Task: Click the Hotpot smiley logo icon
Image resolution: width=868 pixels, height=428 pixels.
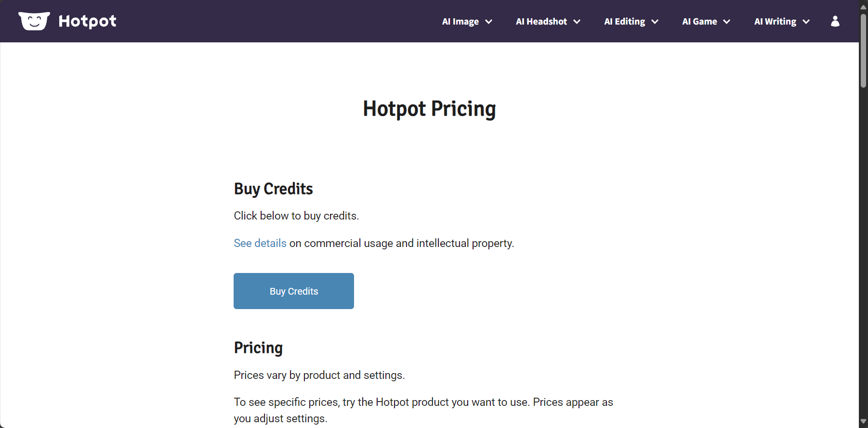Action: click(x=34, y=21)
